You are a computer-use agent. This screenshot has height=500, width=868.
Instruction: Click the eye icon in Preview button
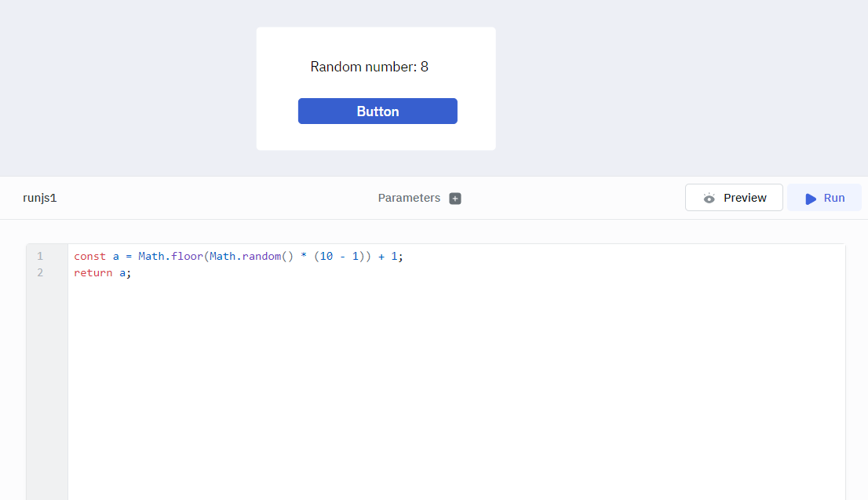tap(709, 198)
